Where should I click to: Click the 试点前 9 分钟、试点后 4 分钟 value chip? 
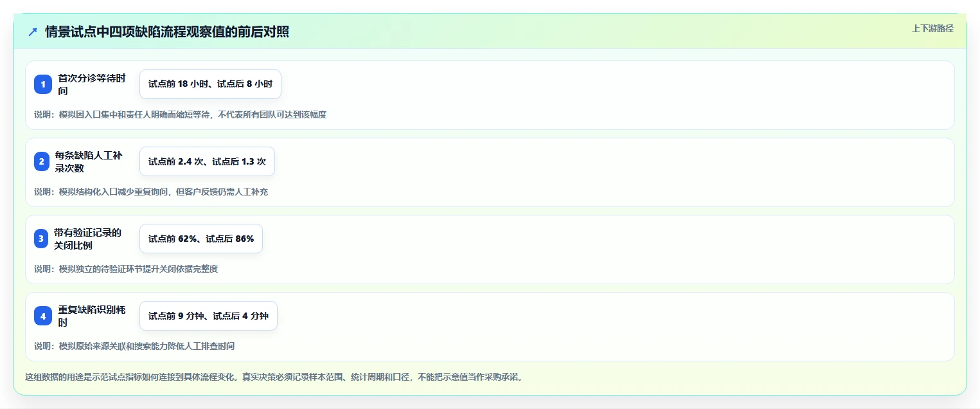(208, 316)
